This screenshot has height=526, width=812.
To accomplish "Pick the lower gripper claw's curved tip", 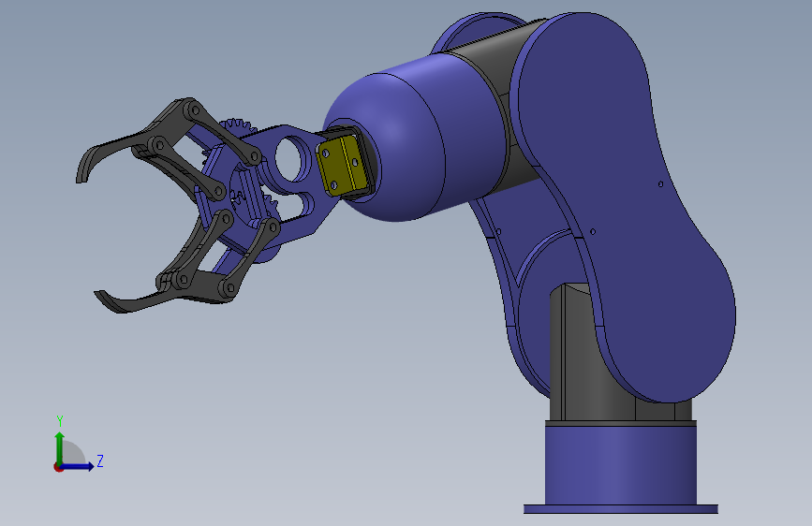I will [x=111, y=302].
